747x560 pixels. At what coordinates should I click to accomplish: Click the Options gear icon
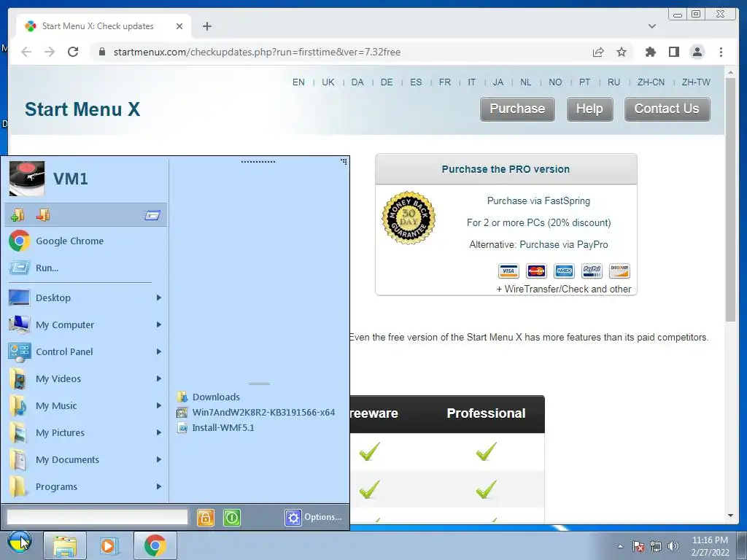coord(293,518)
